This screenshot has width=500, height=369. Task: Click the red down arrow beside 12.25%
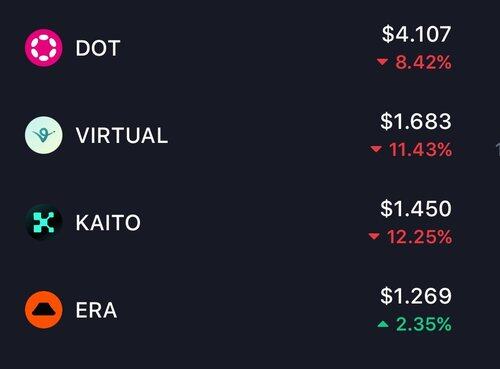click(374, 236)
